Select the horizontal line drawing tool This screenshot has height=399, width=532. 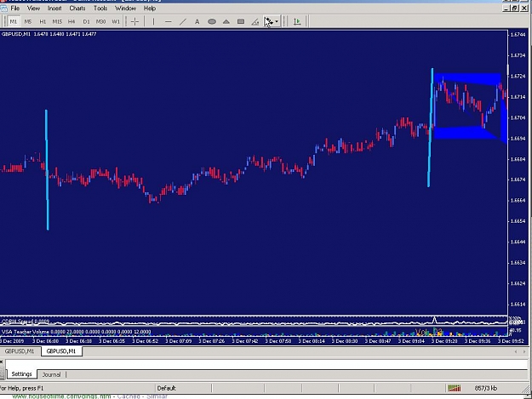[x=168, y=22]
